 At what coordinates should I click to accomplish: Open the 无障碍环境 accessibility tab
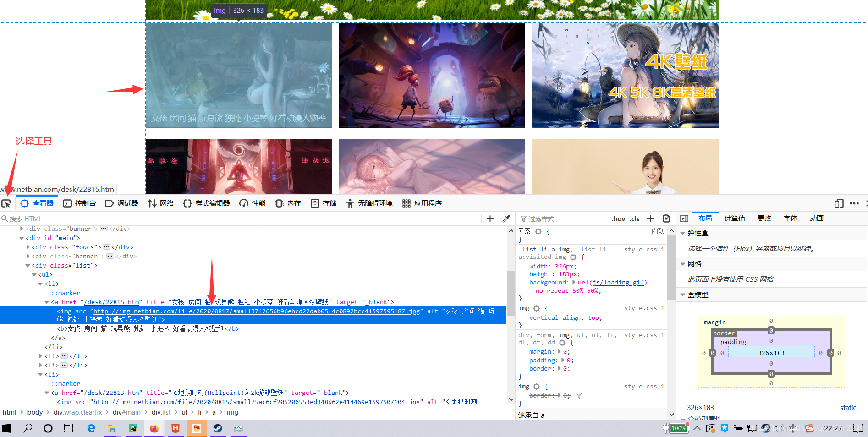coord(369,203)
